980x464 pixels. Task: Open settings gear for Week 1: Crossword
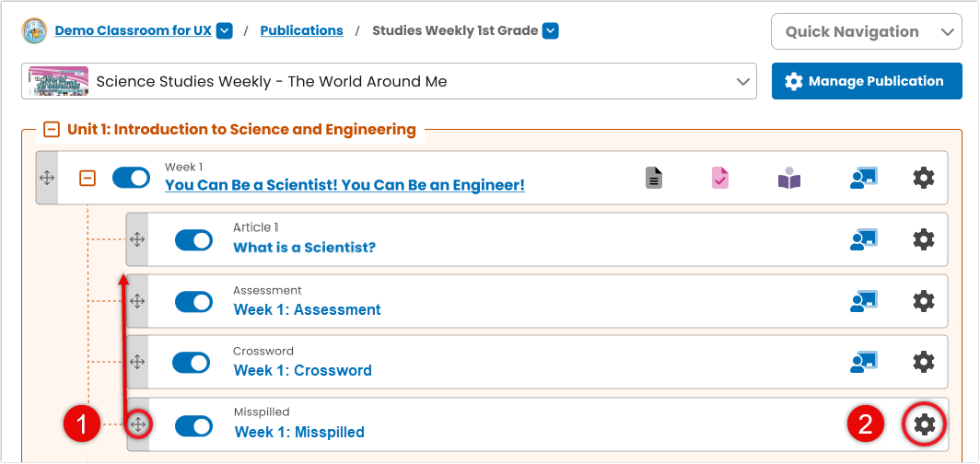[924, 362]
